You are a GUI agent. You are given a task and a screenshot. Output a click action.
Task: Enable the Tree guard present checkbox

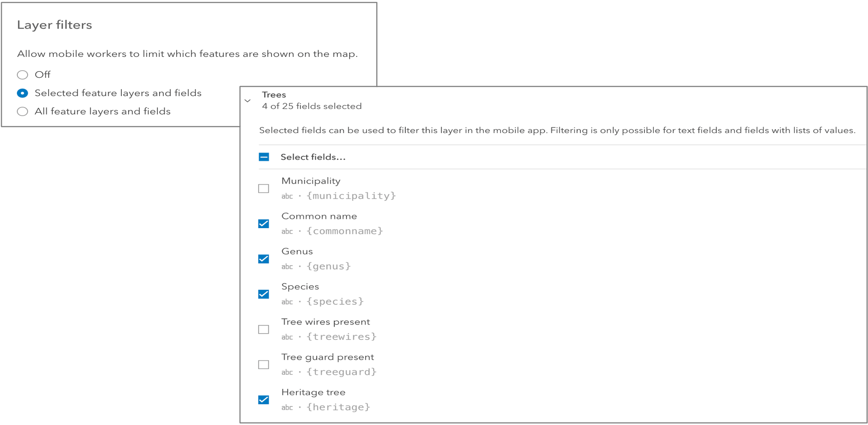coord(263,364)
